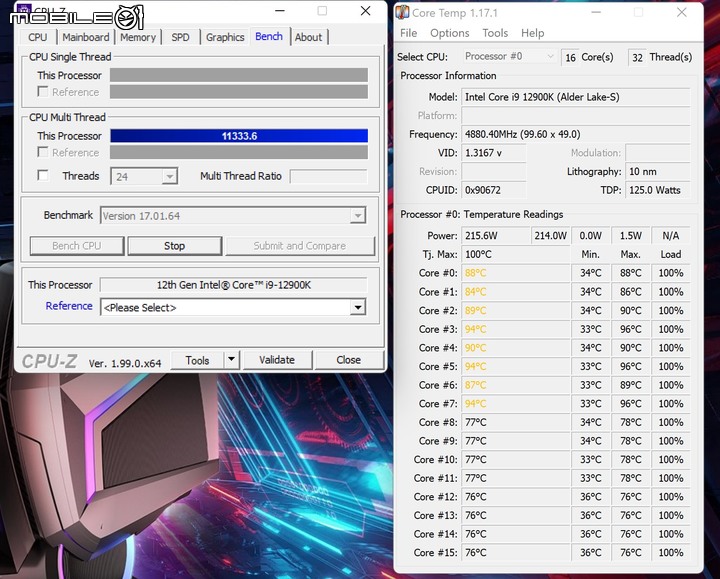
Task: Stop the running benchmark
Action: [174, 246]
